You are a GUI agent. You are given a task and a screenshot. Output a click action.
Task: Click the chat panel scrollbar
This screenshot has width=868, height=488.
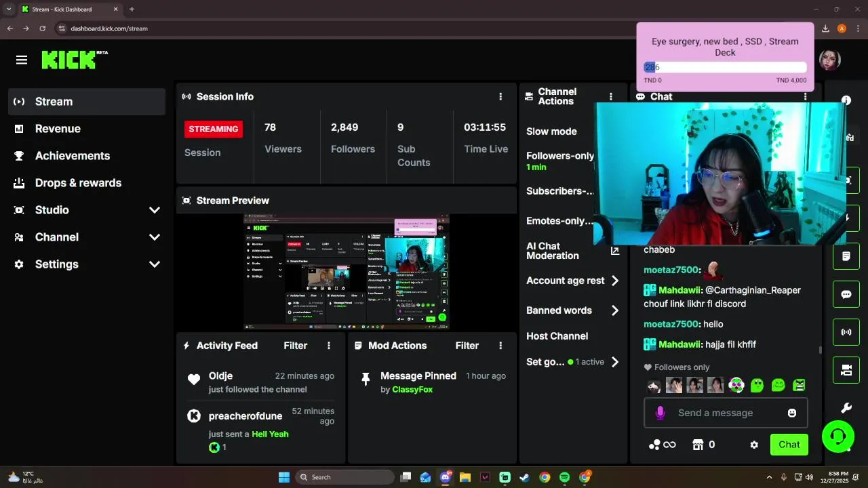[x=821, y=350]
